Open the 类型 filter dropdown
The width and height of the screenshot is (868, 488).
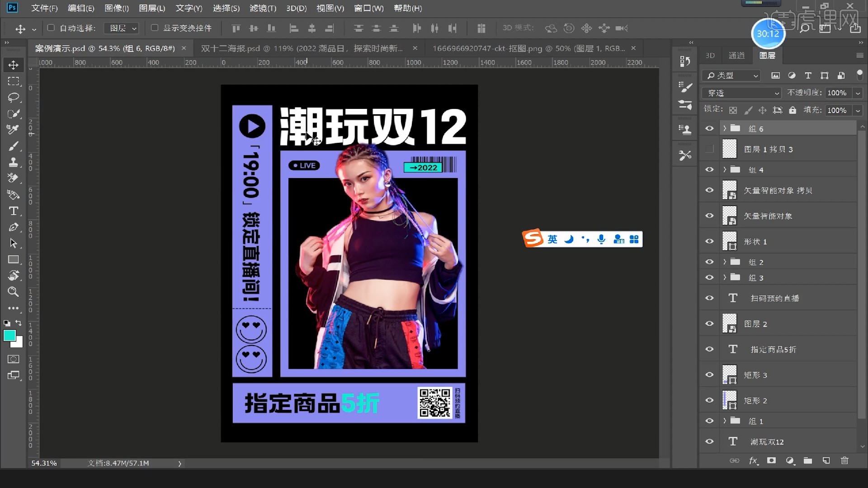[x=731, y=75]
